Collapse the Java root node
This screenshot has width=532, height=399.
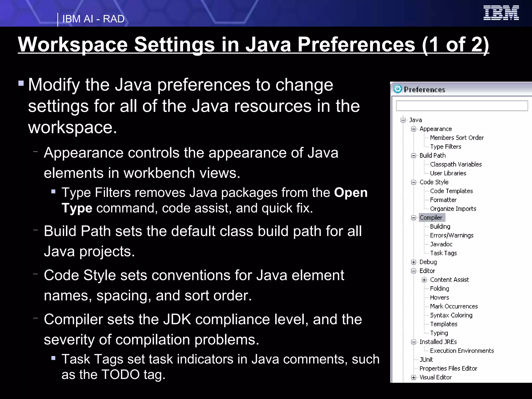coord(403,120)
